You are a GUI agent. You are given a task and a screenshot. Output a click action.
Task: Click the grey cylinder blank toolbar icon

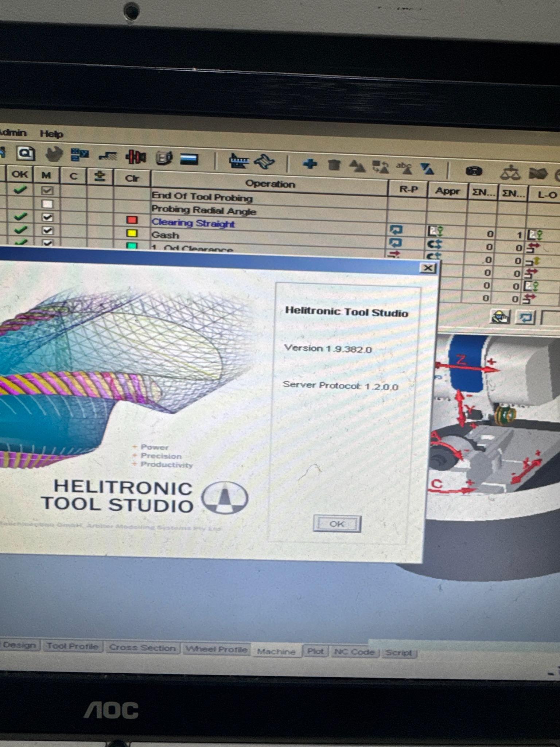pos(164,158)
